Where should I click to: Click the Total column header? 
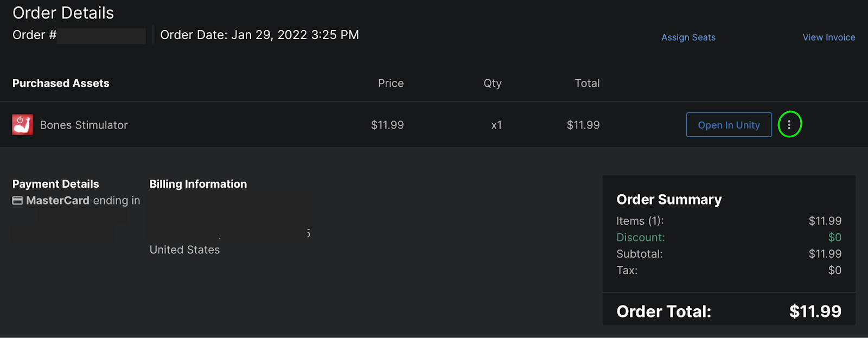point(587,84)
